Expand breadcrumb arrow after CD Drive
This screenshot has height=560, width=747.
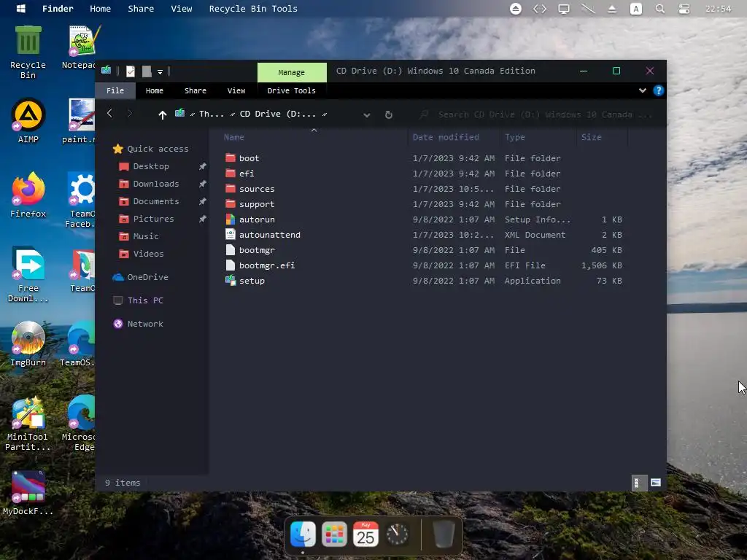tap(325, 114)
